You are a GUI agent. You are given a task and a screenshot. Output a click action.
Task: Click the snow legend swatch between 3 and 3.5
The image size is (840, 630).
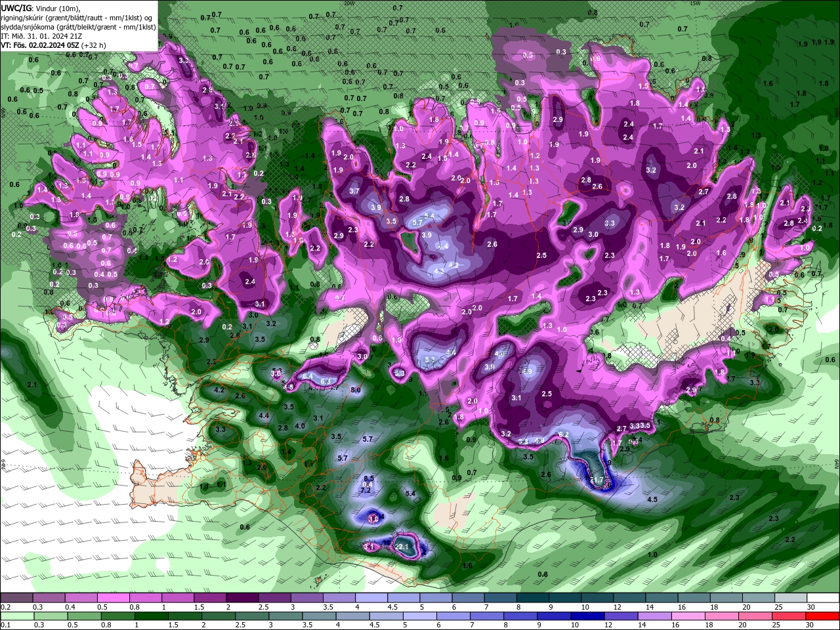pos(306,598)
